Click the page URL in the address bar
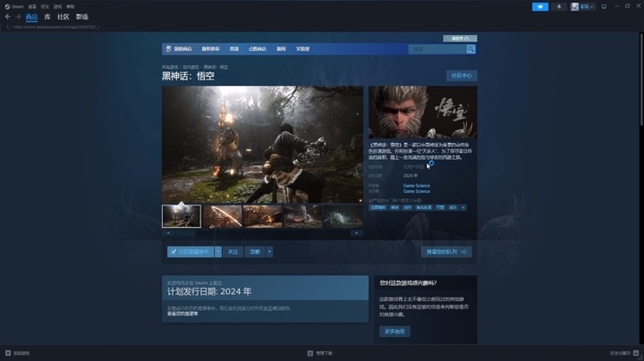The width and height of the screenshot is (644, 361). click(56, 27)
